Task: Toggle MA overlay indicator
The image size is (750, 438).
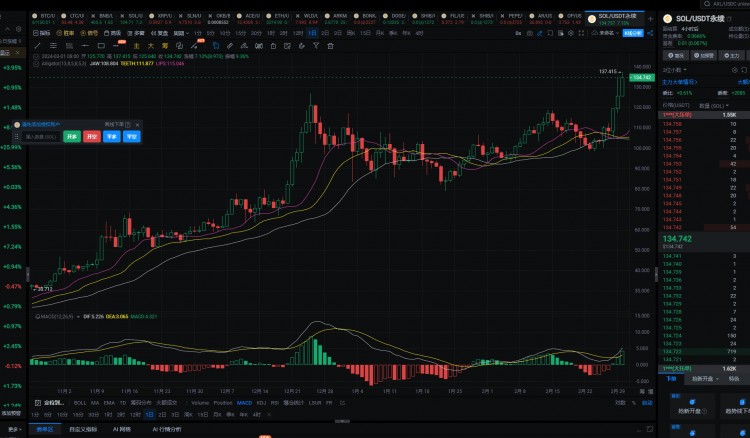Action: coord(95,403)
